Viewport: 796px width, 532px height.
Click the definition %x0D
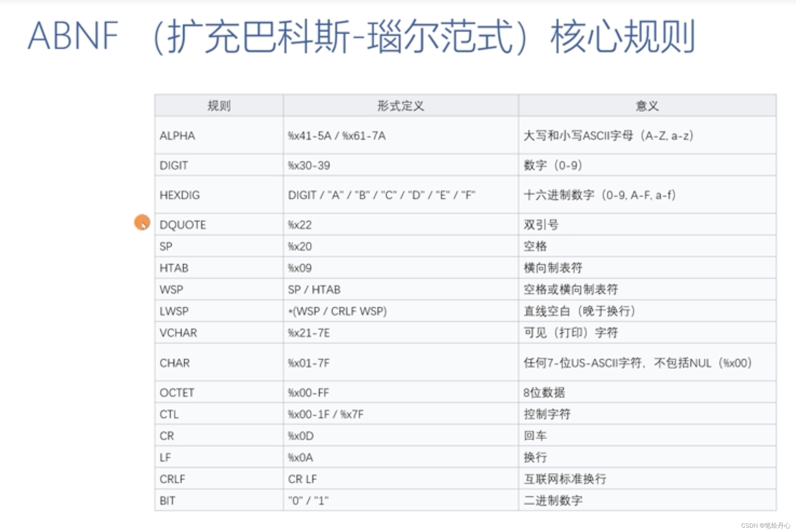pyautogui.click(x=301, y=436)
